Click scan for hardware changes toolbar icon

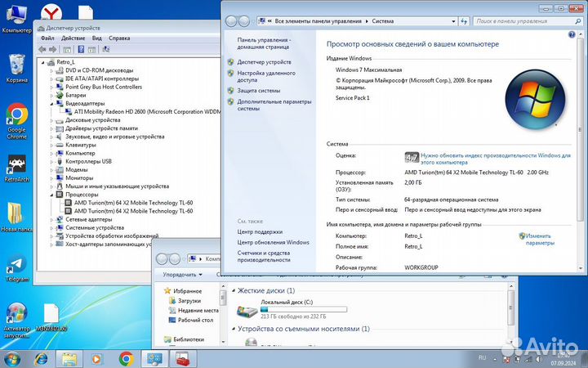click(106, 49)
